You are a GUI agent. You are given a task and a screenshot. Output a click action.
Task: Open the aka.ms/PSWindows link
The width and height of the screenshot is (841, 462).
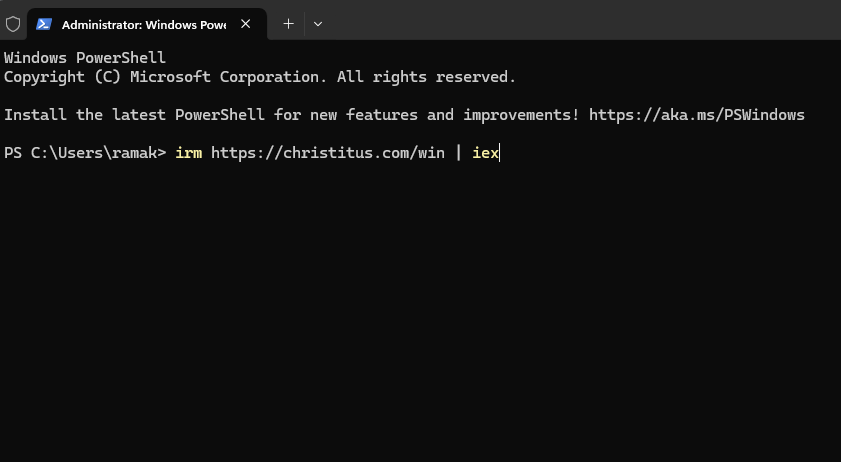pos(696,115)
